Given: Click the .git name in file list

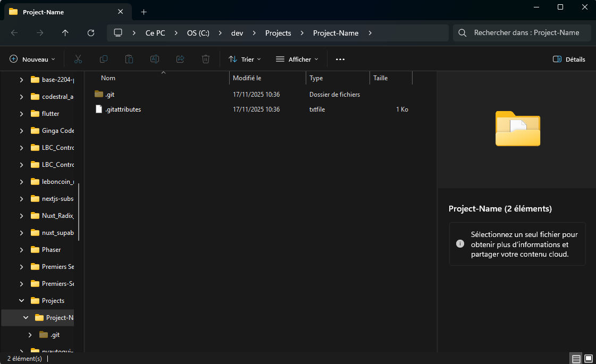Looking at the screenshot, I should (x=110, y=95).
